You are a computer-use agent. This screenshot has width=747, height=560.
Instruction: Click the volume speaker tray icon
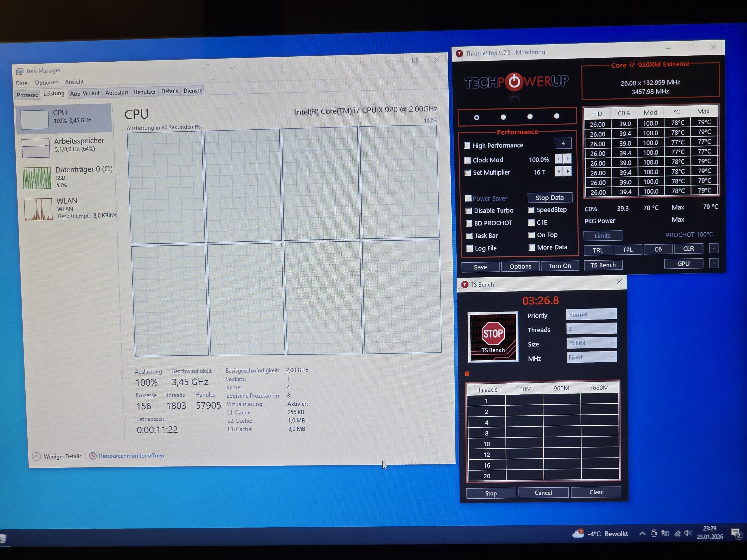tap(688, 533)
